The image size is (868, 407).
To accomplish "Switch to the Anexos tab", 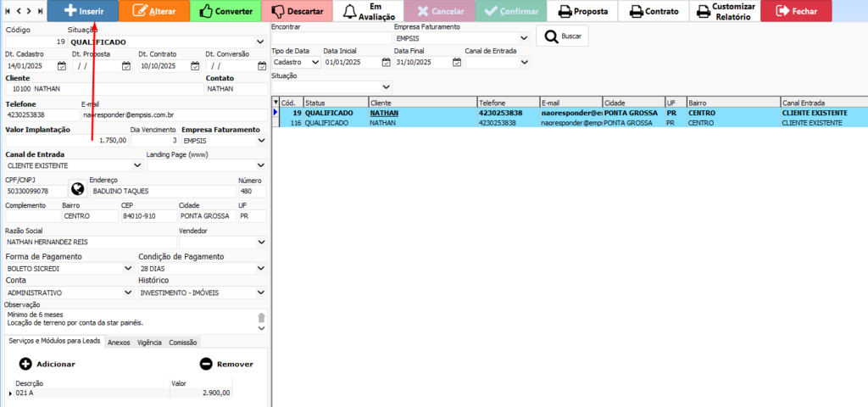I will tap(119, 342).
